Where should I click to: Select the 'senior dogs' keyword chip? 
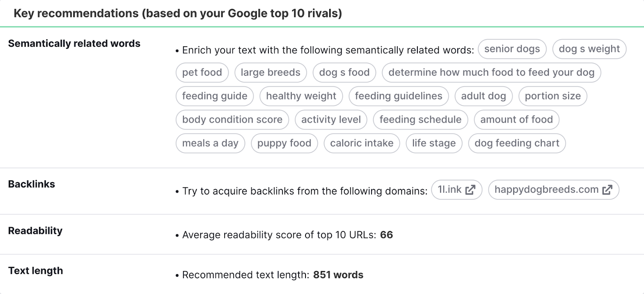point(512,49)
